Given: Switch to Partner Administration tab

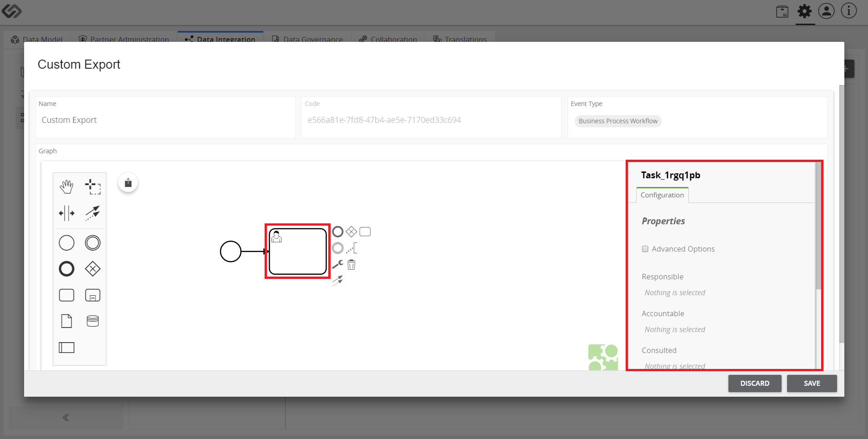Looking at the screenshot, I should point(124,39).
